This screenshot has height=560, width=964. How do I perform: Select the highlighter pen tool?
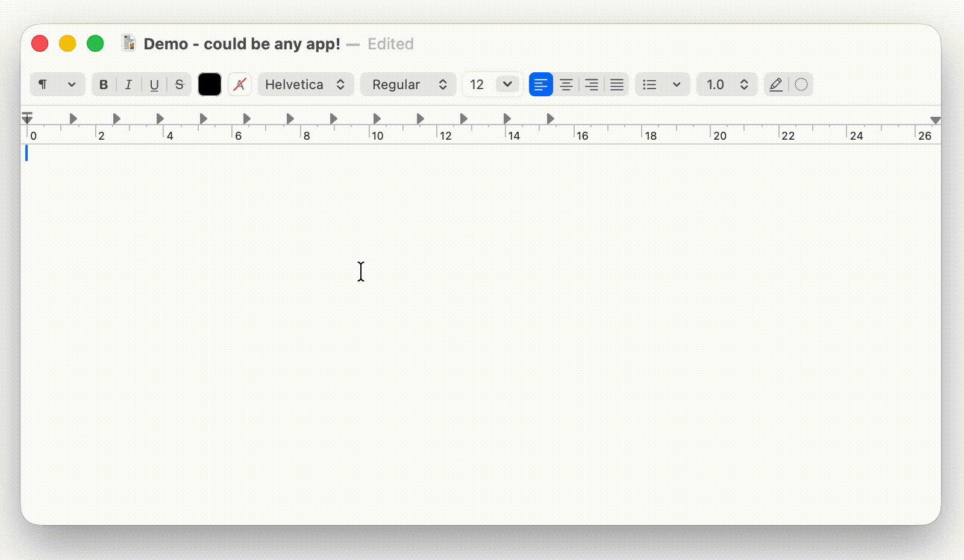[x=776, y=84]
